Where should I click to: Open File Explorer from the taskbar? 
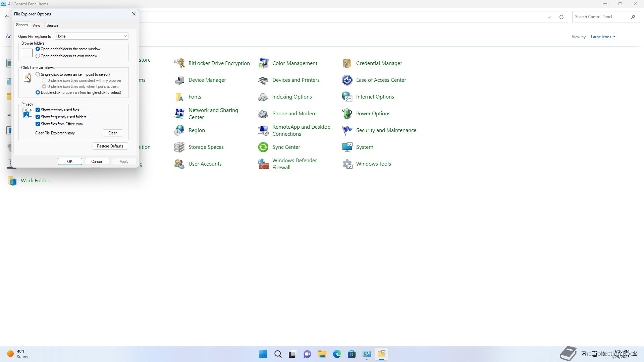click(x=322, y=354)
